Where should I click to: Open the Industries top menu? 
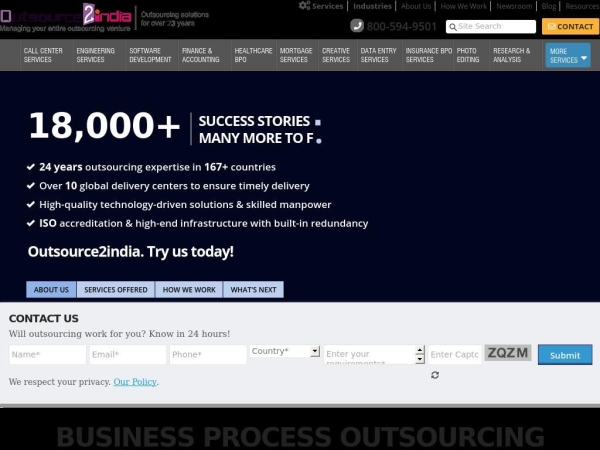click(x=372, y=6)
